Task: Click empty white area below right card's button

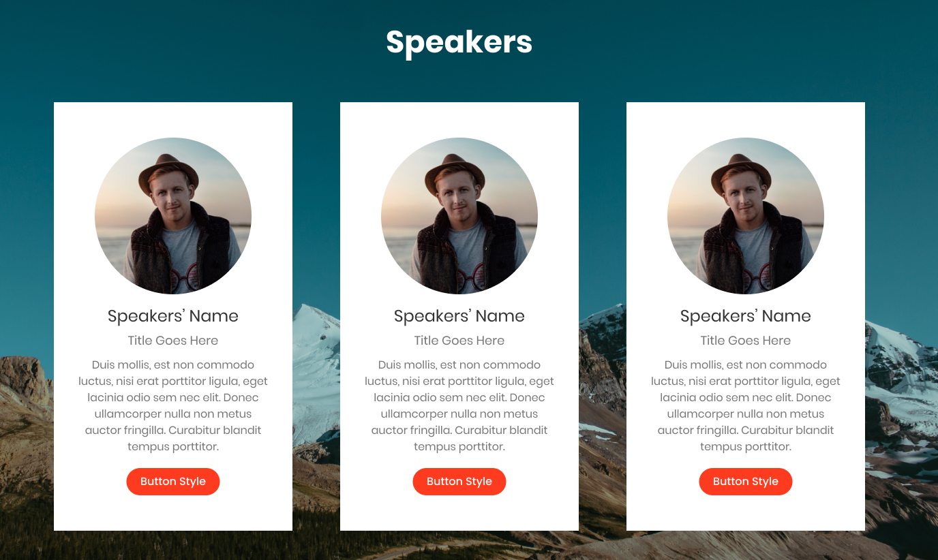Action: [x=746, y=513]
